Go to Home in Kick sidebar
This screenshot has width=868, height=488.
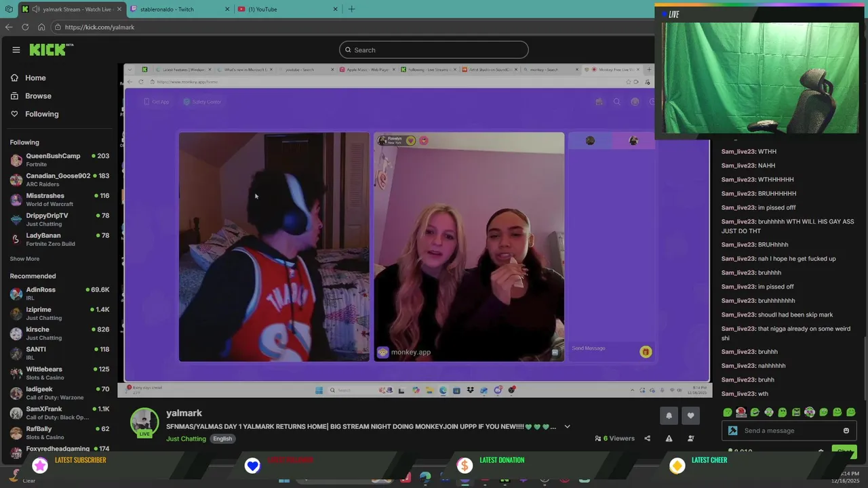pos(28,78)
